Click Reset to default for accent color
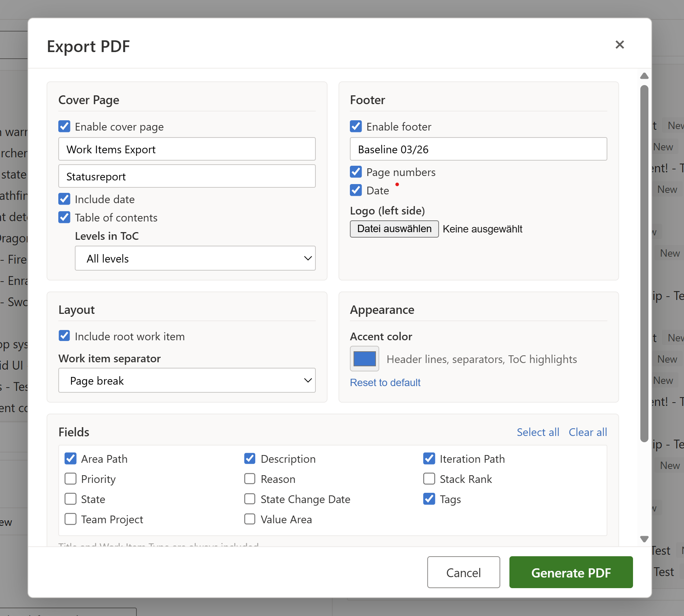 tap(385, 382)
